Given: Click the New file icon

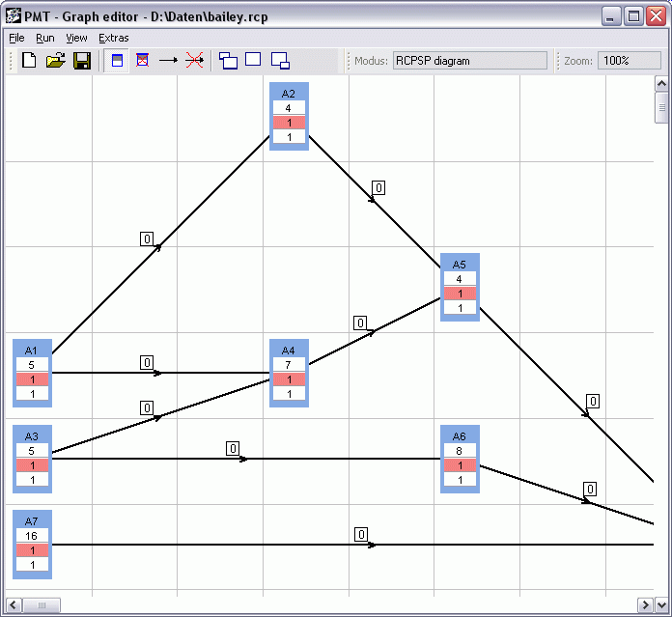Looking at the screenshot, I should (x=29, y=61).
